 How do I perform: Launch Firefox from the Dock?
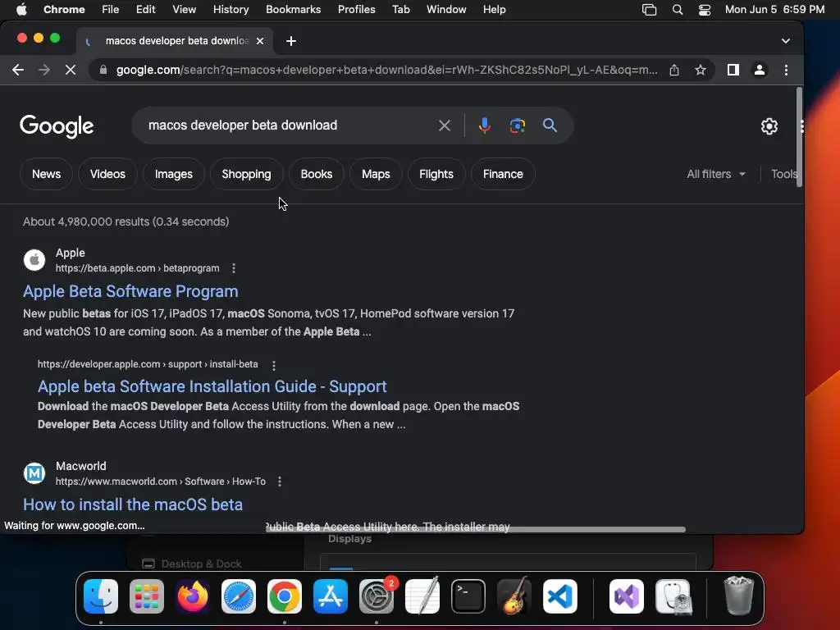192,596
